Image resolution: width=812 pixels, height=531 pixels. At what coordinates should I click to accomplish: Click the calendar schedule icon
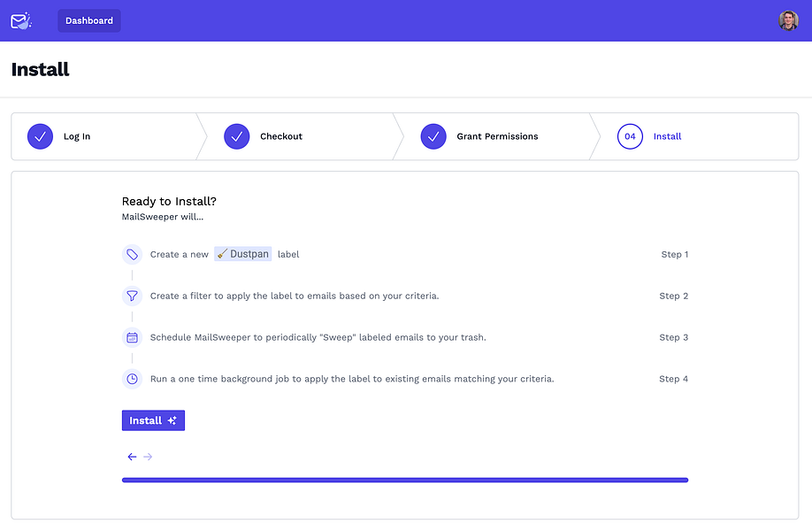[x=132, y=337]
